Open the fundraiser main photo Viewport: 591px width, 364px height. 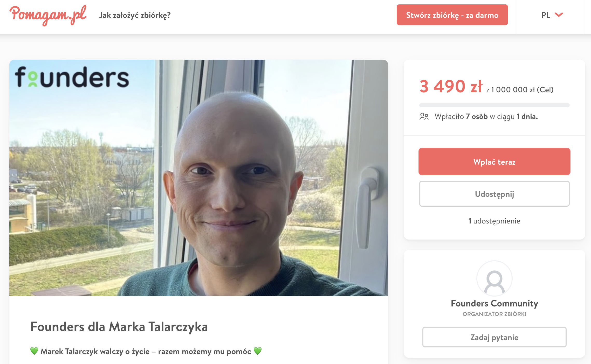tap(199, 178)
